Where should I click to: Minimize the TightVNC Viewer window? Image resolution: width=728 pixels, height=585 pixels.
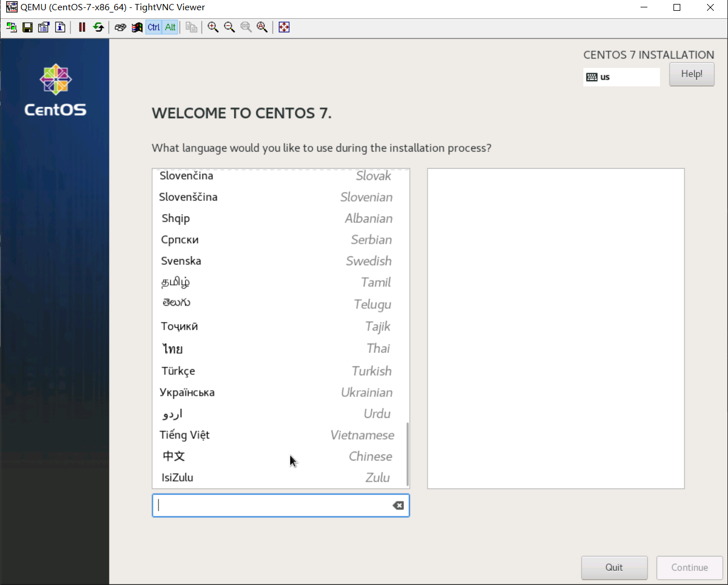[x=644, y=7]
